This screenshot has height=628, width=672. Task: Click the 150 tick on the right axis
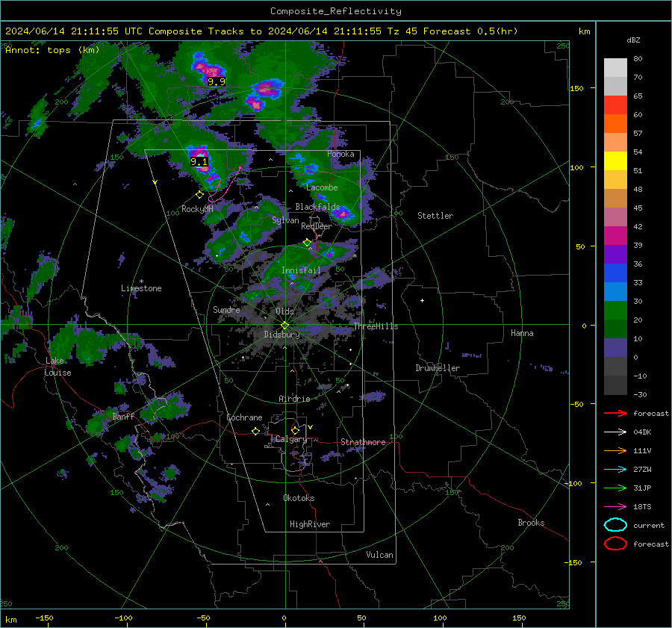577,88
